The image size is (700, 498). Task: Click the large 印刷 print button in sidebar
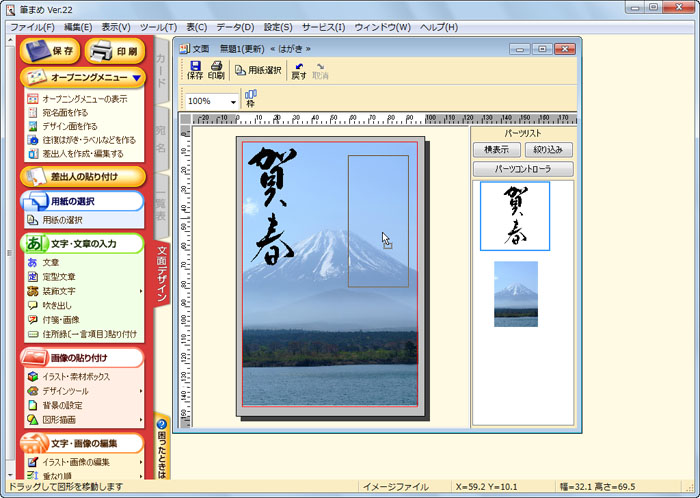point(115,50)
